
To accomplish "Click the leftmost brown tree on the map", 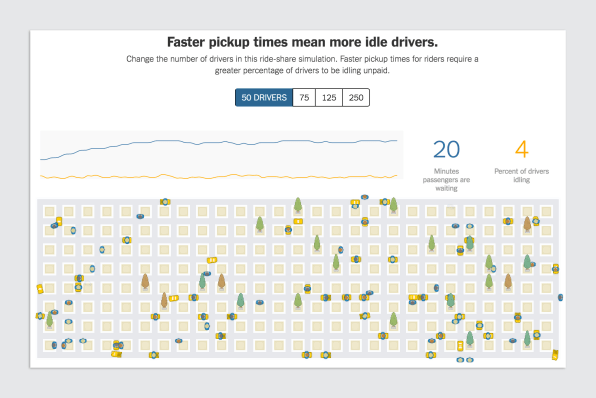I will [145, 282].
